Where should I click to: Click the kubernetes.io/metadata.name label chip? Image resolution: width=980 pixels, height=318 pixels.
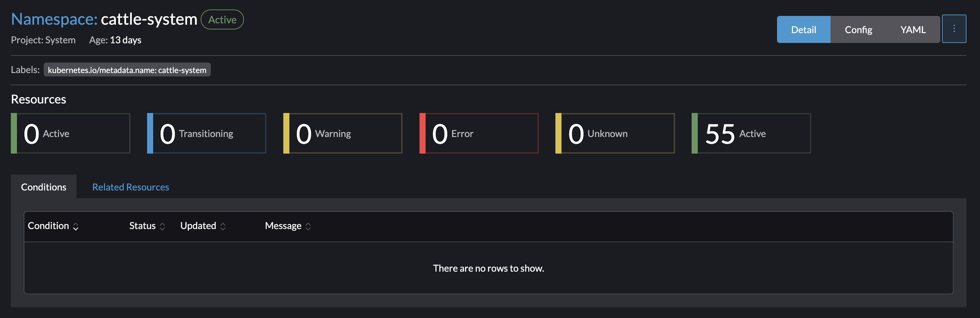(x=127, y=70)
